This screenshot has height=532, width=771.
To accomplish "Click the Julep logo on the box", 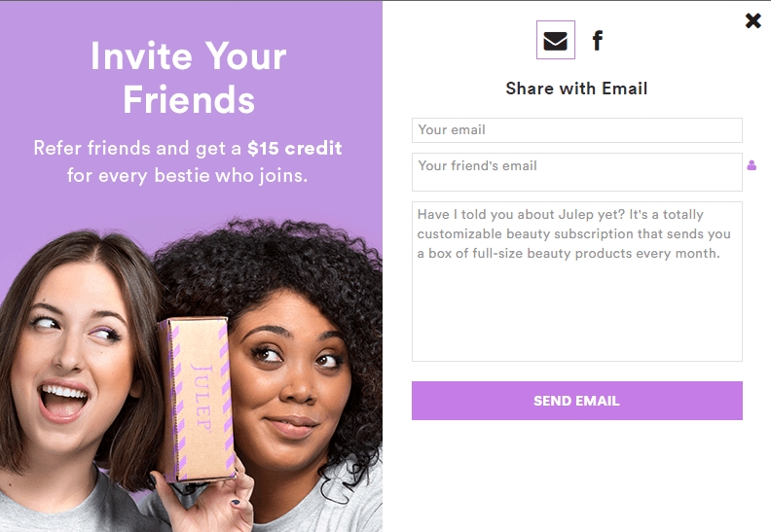I will (202, 396).
